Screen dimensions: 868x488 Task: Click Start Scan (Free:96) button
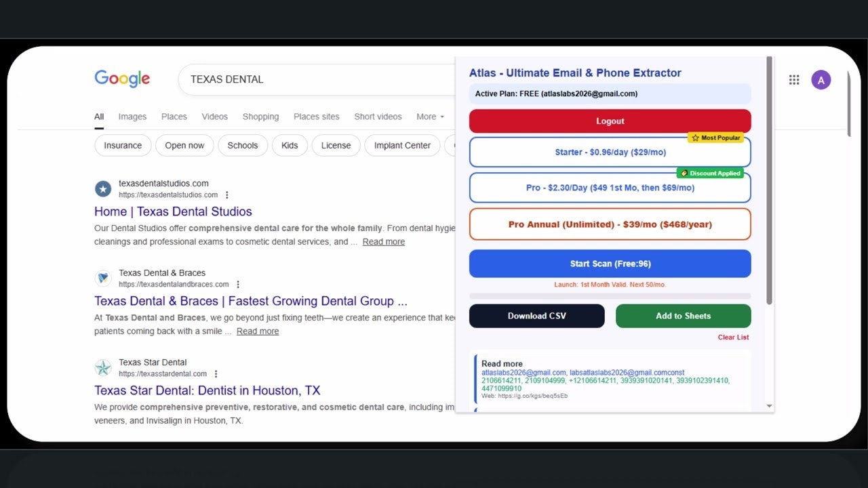point(610,264)
